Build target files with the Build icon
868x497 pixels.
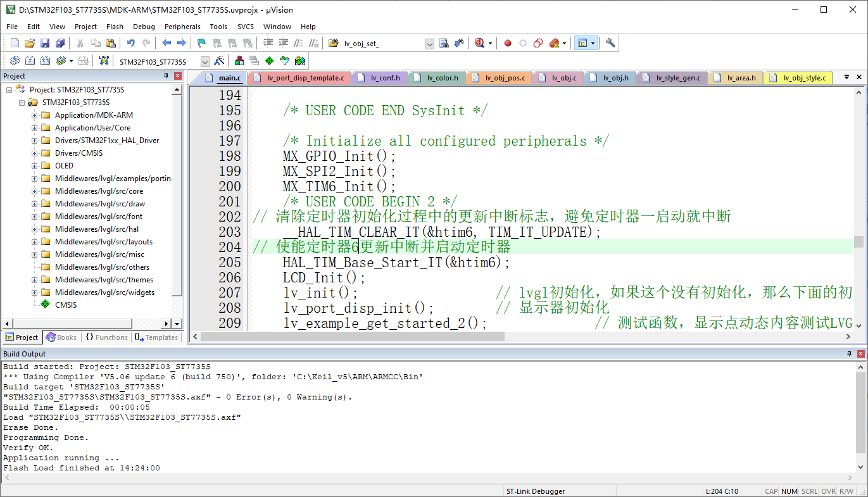pos(30,61)
